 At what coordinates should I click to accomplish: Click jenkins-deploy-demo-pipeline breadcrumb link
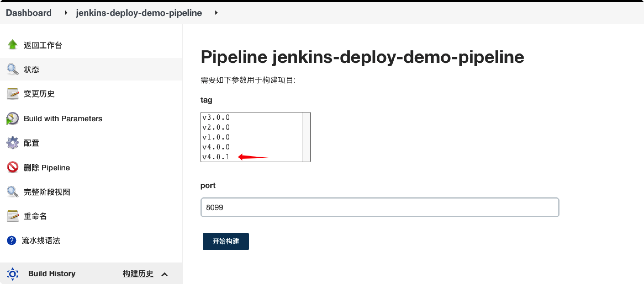[139, 13]
